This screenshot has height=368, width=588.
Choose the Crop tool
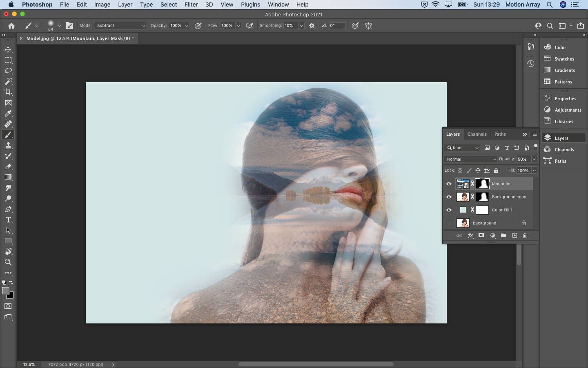click(8, 92)
